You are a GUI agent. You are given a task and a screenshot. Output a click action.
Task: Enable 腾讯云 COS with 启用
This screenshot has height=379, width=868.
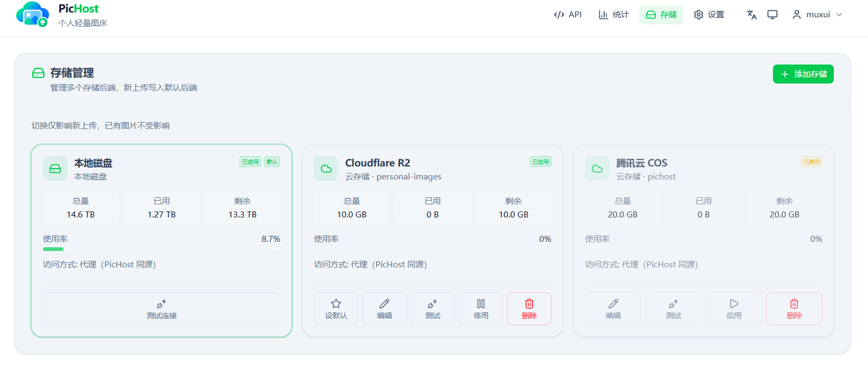point(734,309)
